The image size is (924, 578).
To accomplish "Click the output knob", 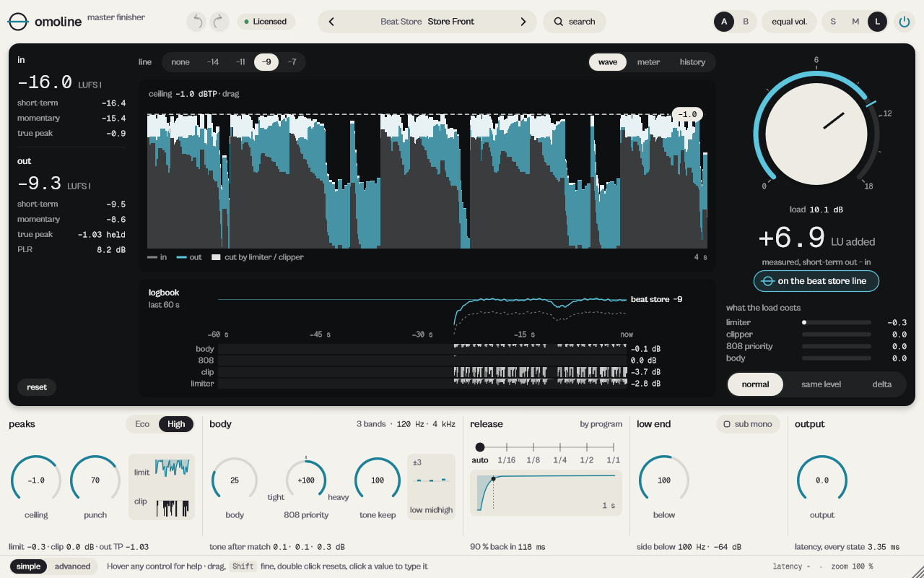I will tap(822, 480).
